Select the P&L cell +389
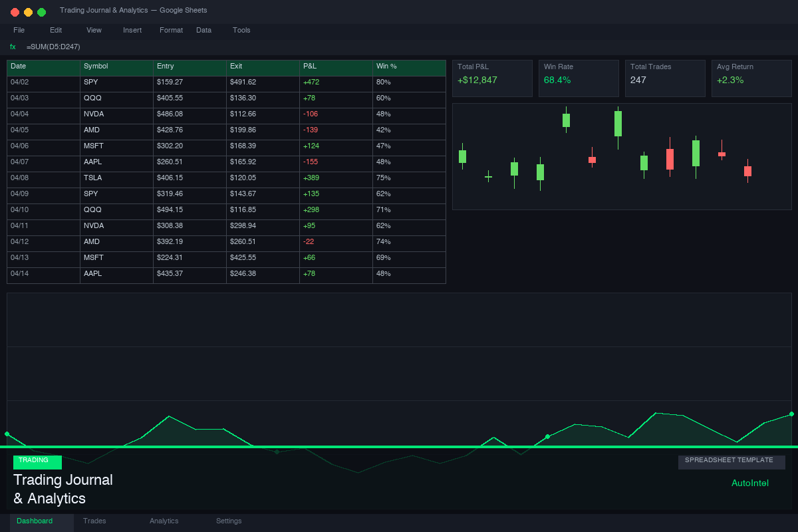 (336, 178)
